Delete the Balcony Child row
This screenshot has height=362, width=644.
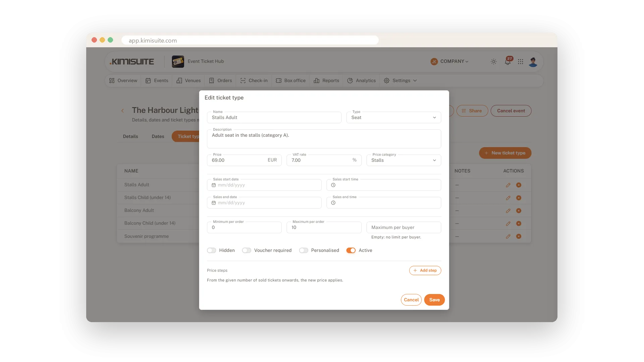click(x=519, y=224)
